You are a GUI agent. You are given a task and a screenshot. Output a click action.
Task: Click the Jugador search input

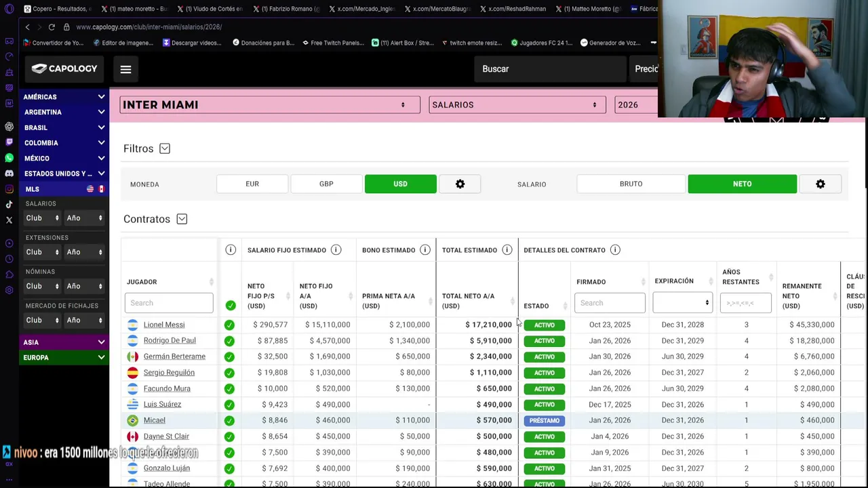point(169,303)
